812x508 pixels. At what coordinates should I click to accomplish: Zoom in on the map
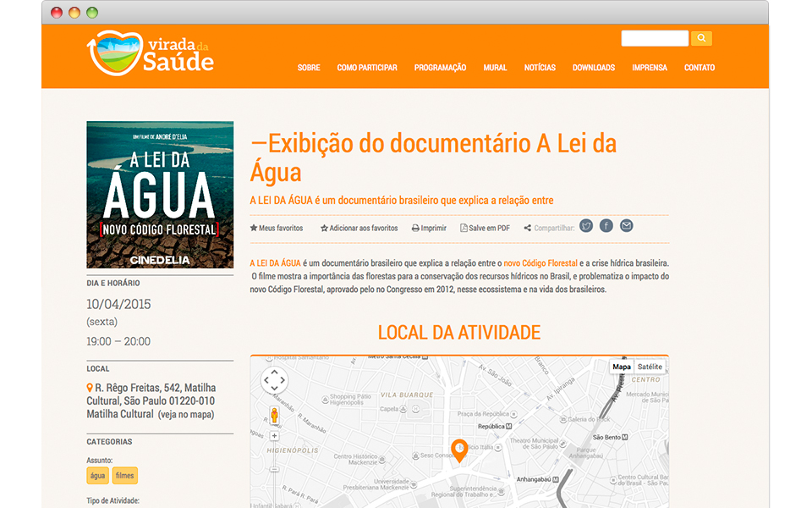coord(274,436)
